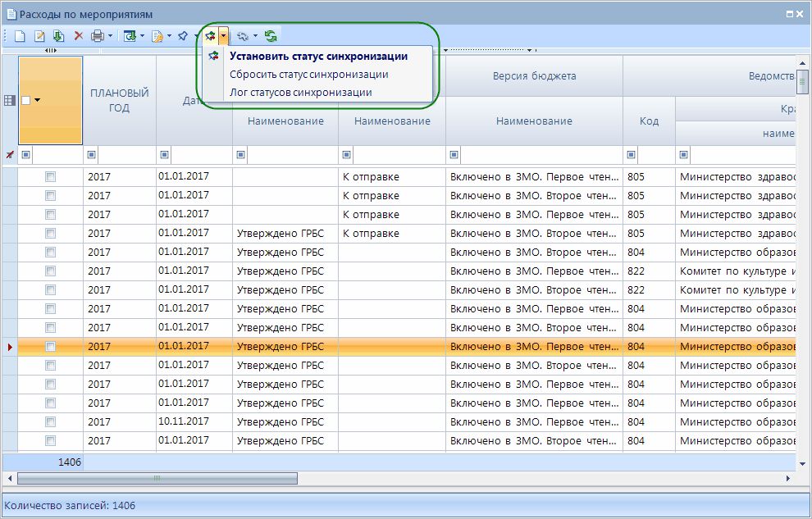Open 'Лог статусов синхронизации' menu item
The width and height of the screenshot is (812, 519).
point(300,93)
